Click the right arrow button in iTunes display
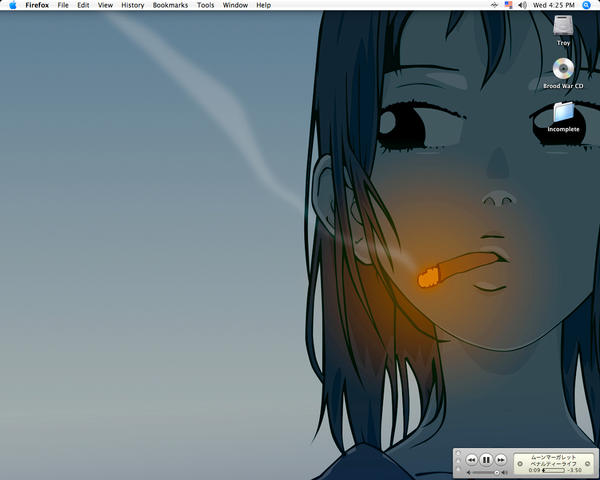The height and width of the screenshot is (480, 600). coord(587,464)
